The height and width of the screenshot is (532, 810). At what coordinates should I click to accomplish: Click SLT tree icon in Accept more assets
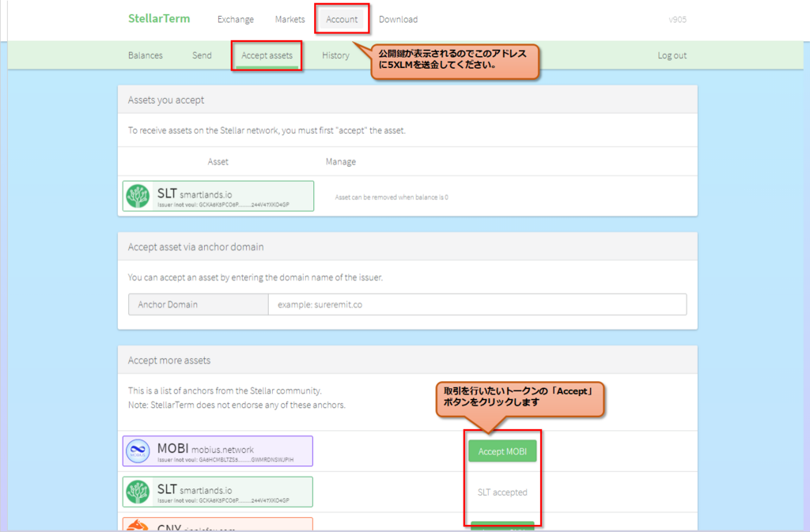(x=138, y=492)
